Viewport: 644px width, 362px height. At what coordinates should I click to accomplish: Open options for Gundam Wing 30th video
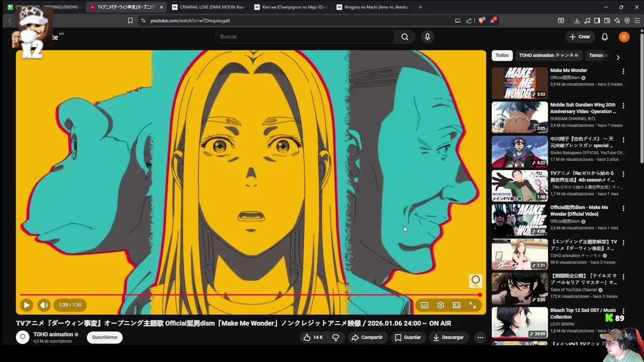pos(623,106)
